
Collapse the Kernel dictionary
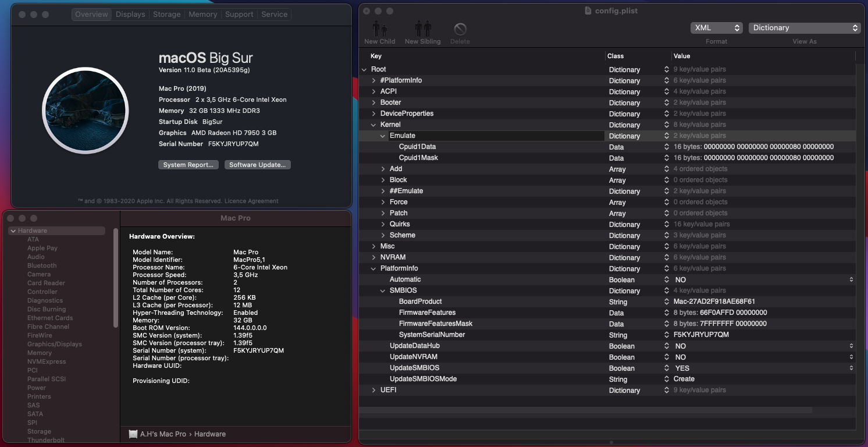[373, 125]
